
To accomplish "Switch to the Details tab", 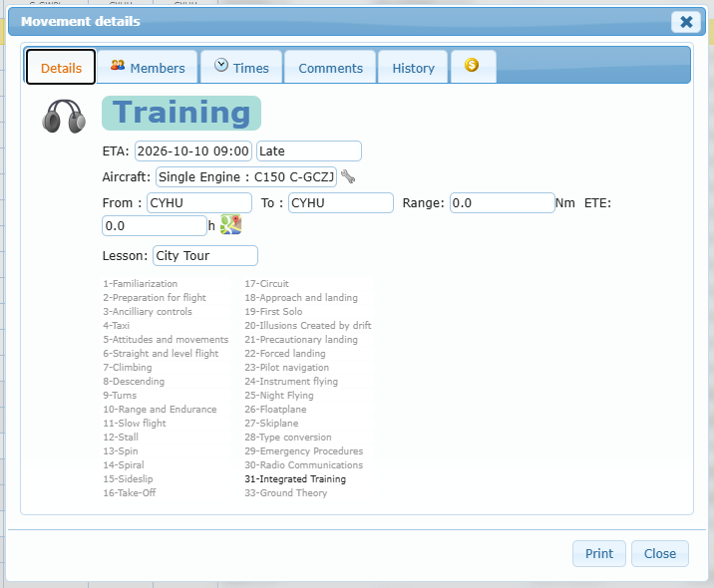I will pyautogui.click(x=61, y=68).
